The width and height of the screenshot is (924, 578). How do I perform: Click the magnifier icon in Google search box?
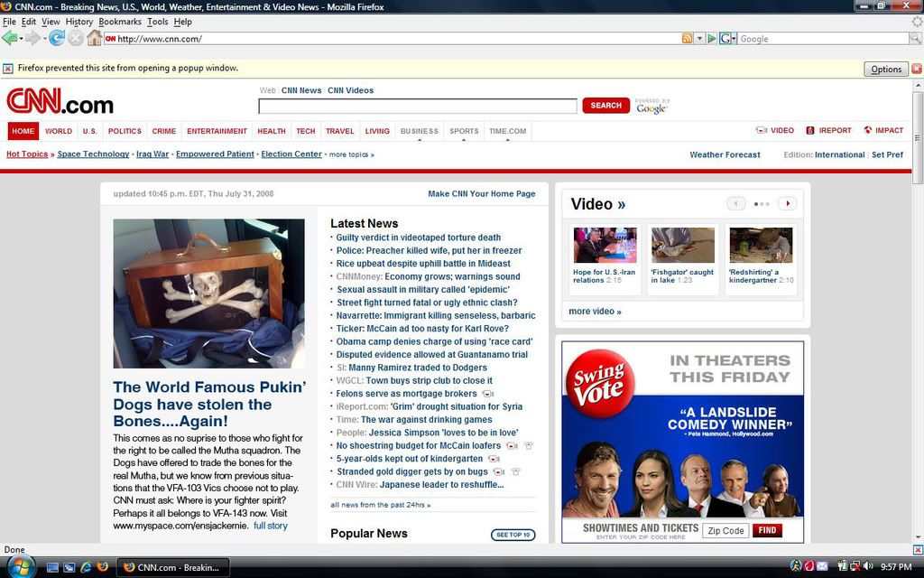(x=916, y=38)
